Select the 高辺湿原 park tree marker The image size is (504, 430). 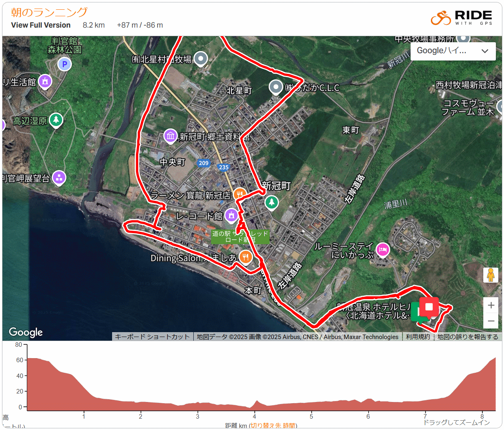(x=56, y=120)
